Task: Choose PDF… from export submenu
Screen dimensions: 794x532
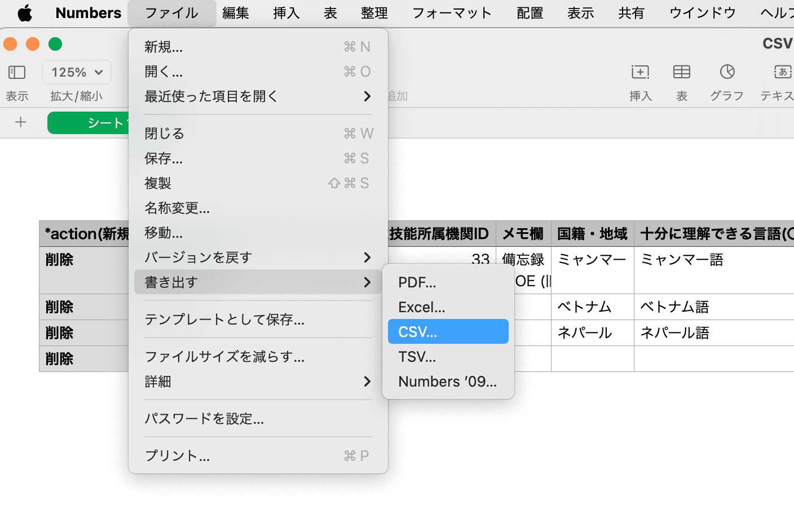Action: pos(448,282)
